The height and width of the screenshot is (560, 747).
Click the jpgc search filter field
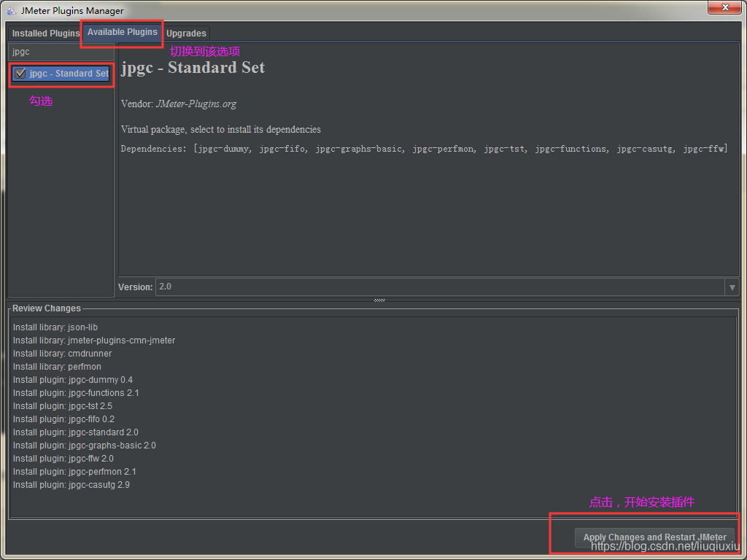(61, 52)
